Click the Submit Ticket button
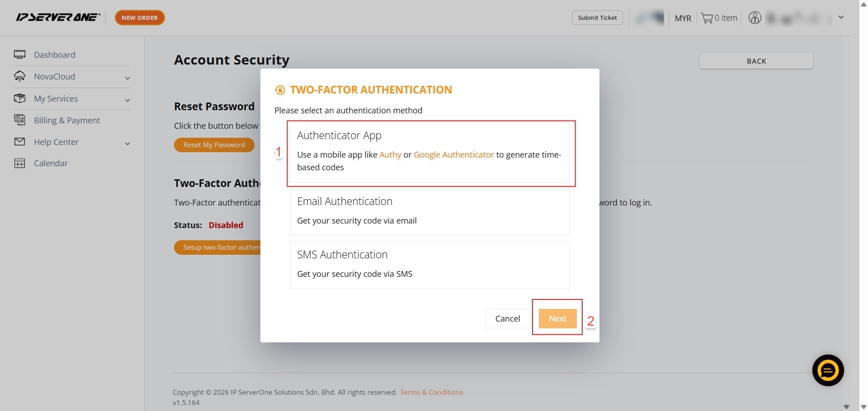This screenshot has width=868, height=411. (x=597, y=18)
